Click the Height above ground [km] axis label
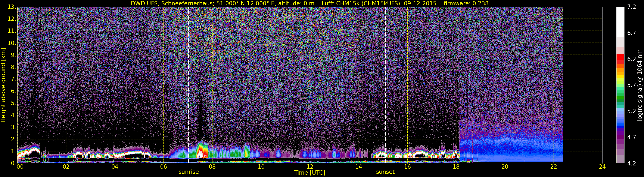Image resolution: width=644 pixels, height=177 pixels. (x=3, y=85)
